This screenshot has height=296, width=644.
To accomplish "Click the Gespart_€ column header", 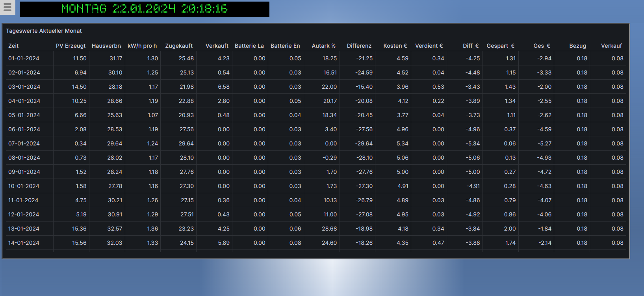I will [500, 46].
